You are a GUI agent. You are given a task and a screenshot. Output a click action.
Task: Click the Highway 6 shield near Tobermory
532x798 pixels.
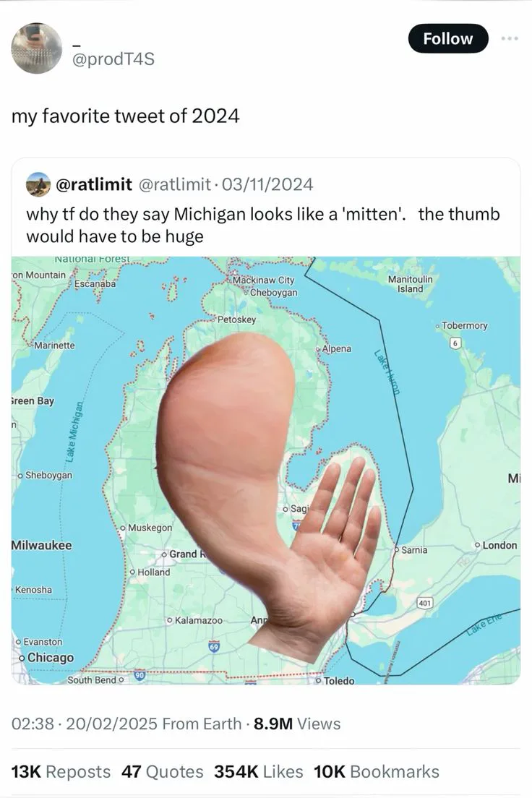click(455, 343)
